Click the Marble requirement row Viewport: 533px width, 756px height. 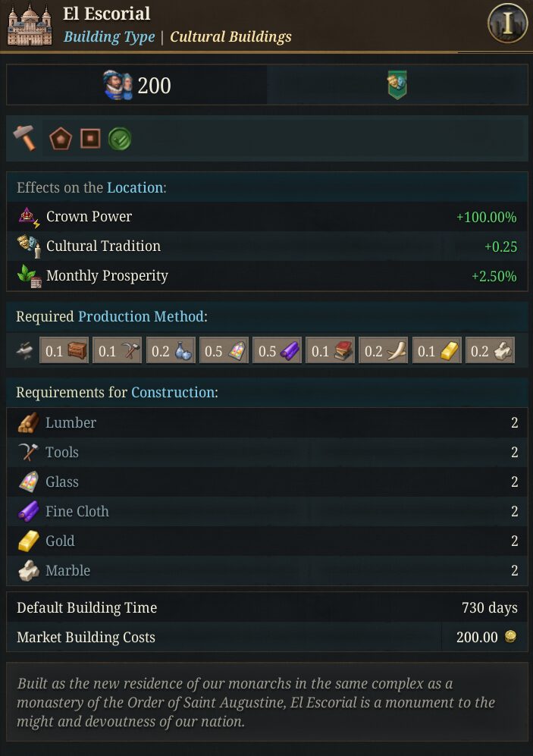pos(266,571)
